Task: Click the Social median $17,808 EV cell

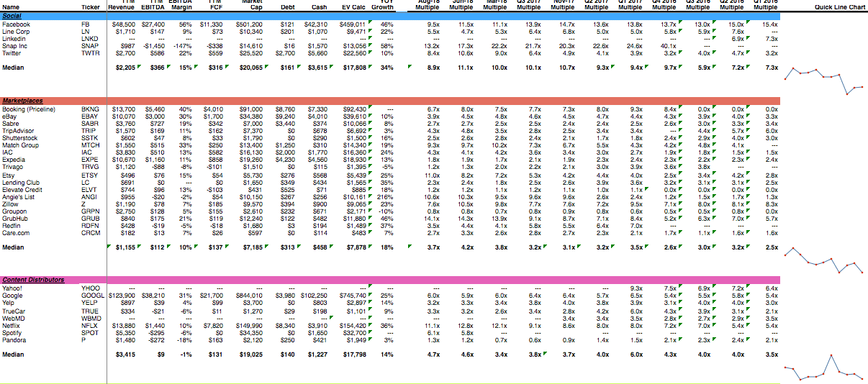Action: 356,67
